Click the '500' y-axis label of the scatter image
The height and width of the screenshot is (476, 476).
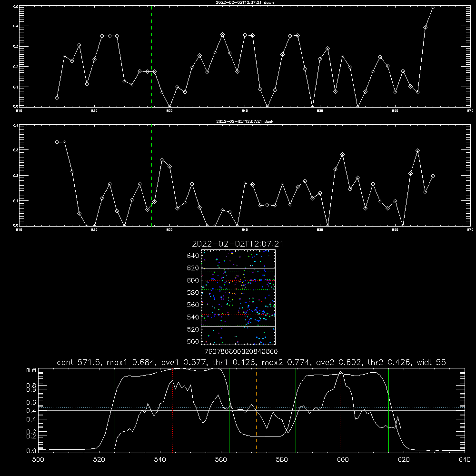click(x=193, y=341)
